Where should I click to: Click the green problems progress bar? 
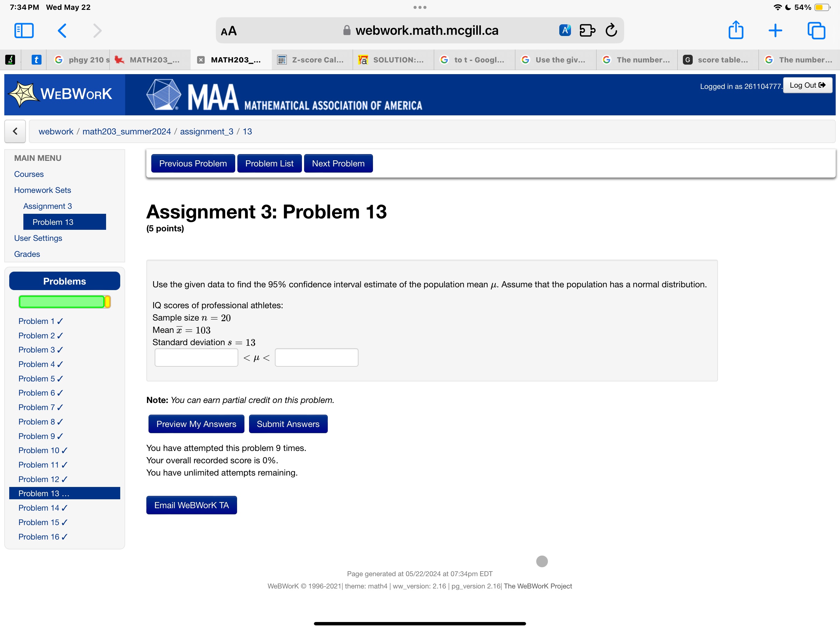(61, 302)
